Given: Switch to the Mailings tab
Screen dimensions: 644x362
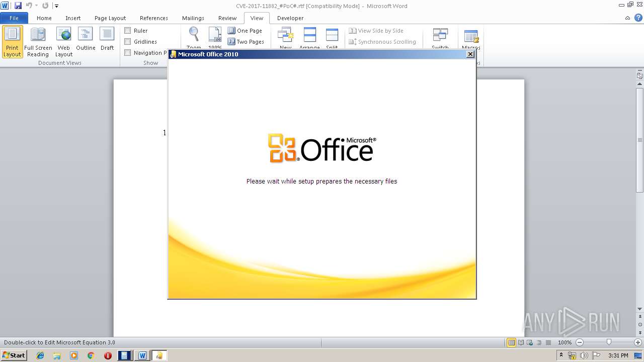Looking at the screenshot, I should (x=193, y=18).
